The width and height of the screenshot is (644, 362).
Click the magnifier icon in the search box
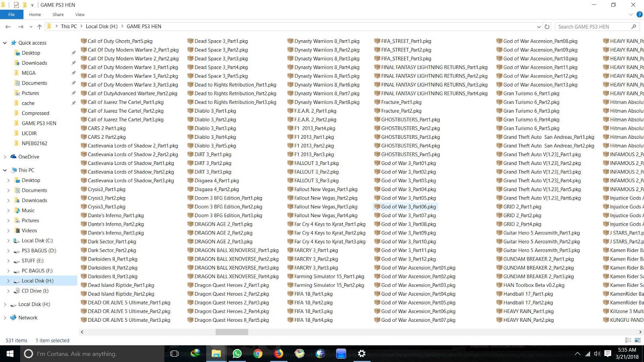[634, 27]
